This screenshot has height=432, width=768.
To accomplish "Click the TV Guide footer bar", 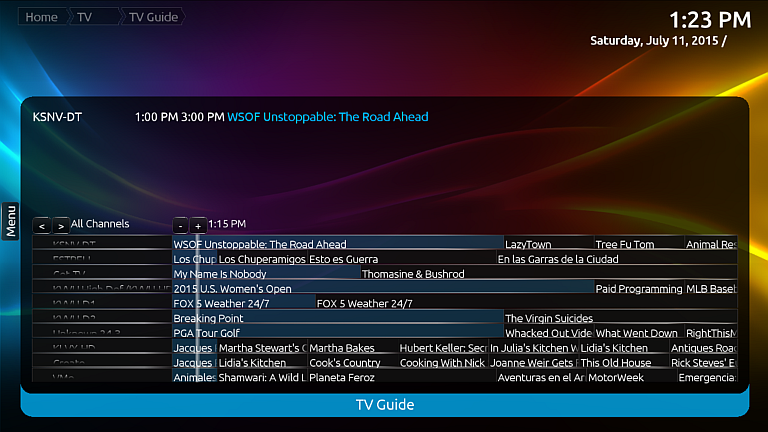I will point(385,405).
